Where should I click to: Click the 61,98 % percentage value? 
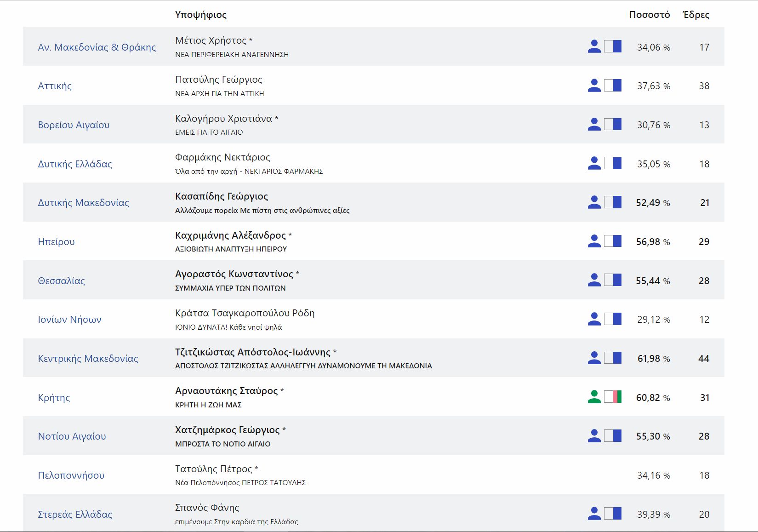(654, 359)
